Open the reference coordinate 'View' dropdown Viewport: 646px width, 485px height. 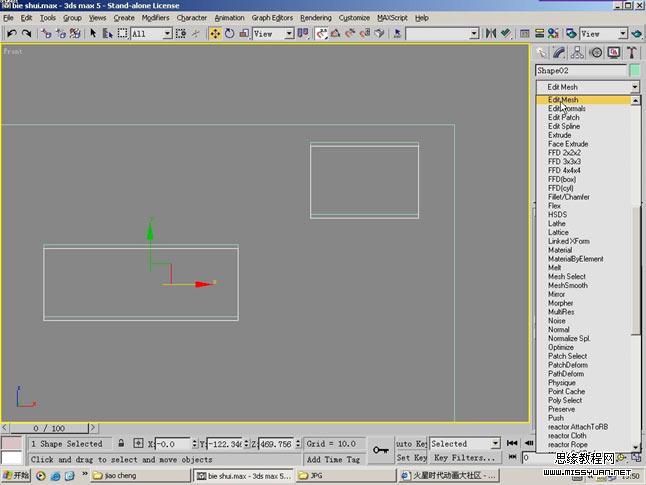[x=290, y=33]
